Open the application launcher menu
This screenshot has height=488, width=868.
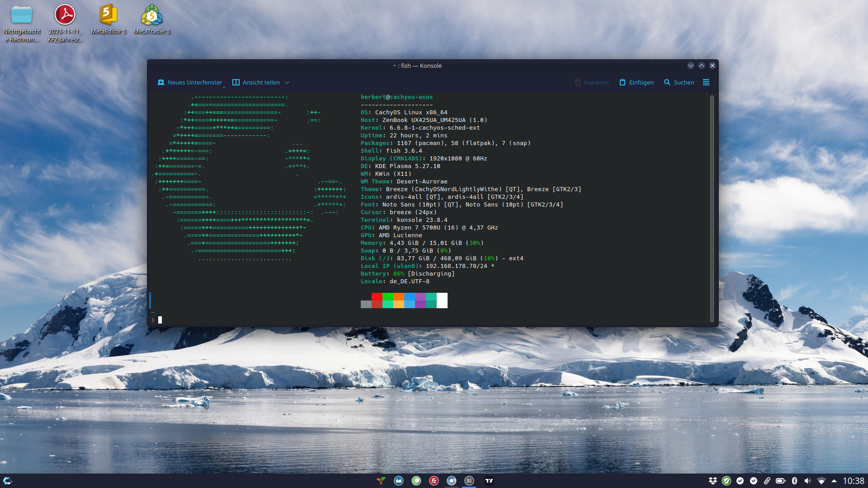[x=8, y=481]
